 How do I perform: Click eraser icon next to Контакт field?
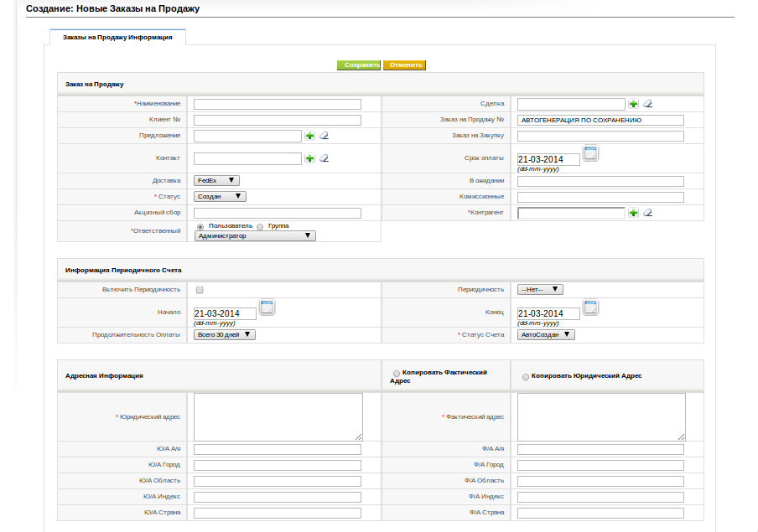(x=324, y=158)
